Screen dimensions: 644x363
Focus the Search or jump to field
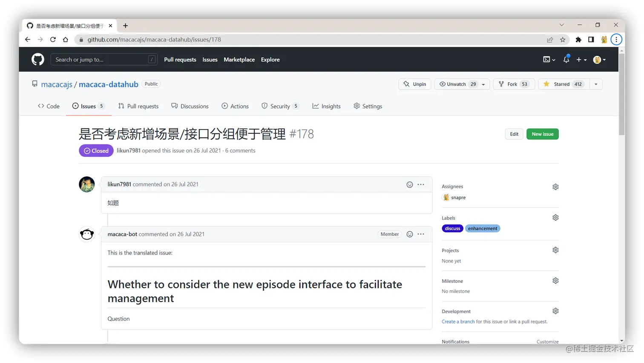coord(104,60)
